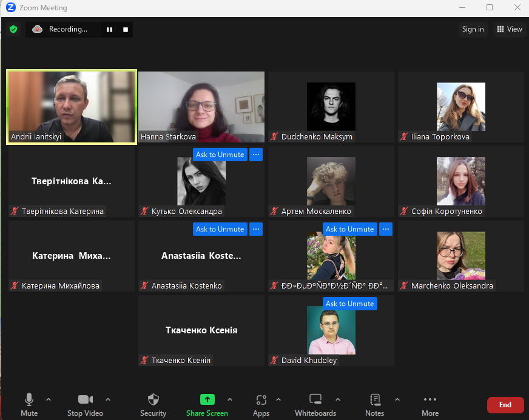Open the More toolbar menu
The height and width of the screenshot is (420, 529).
[430, 404]
